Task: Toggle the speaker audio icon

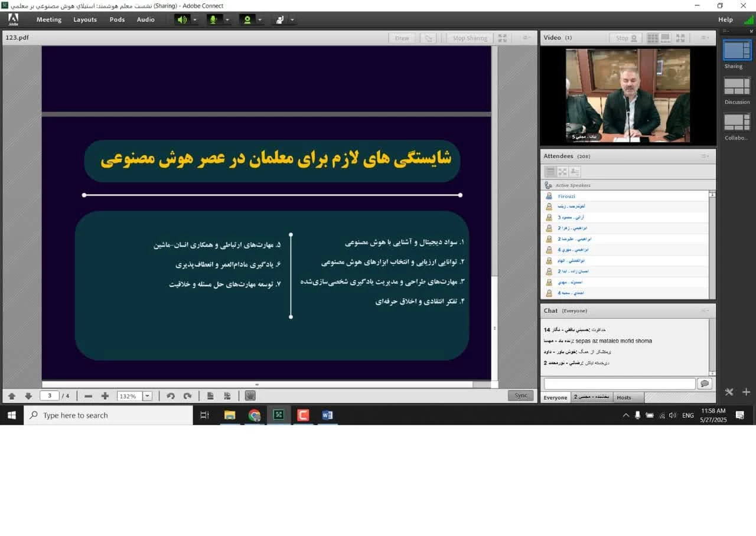Action: [182, 19]
